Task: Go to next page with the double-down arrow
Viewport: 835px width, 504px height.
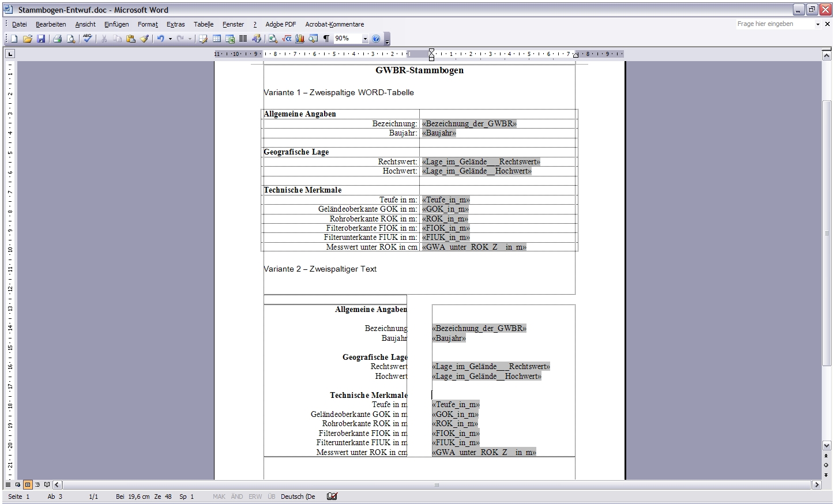Action: [826, 475]
